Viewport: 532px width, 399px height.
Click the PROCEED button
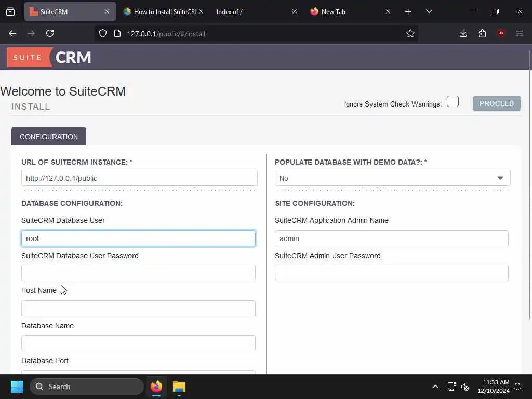pos(496,103)
